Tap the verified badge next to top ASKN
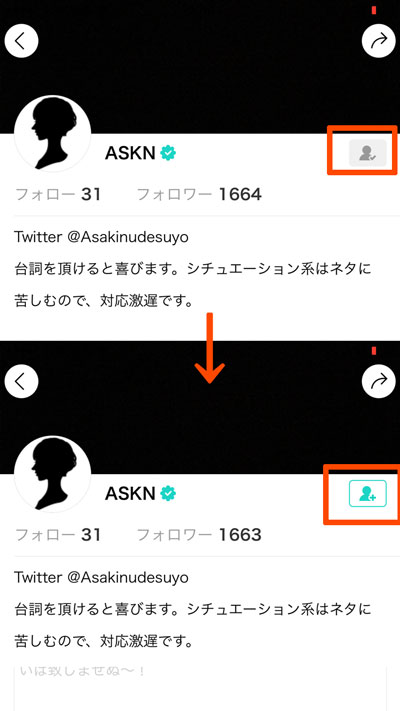The height and width of the screenshot is (711, 400). pyautogui.click(x=168, y=154)
